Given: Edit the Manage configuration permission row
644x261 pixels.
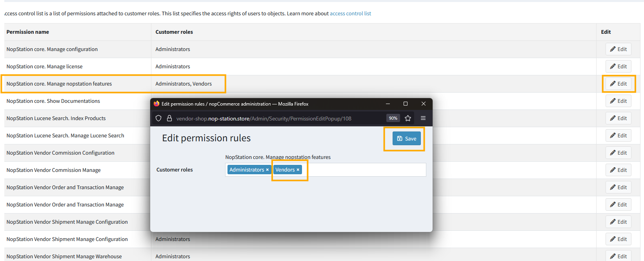Looking at the screenshot, I should point(619,49).
